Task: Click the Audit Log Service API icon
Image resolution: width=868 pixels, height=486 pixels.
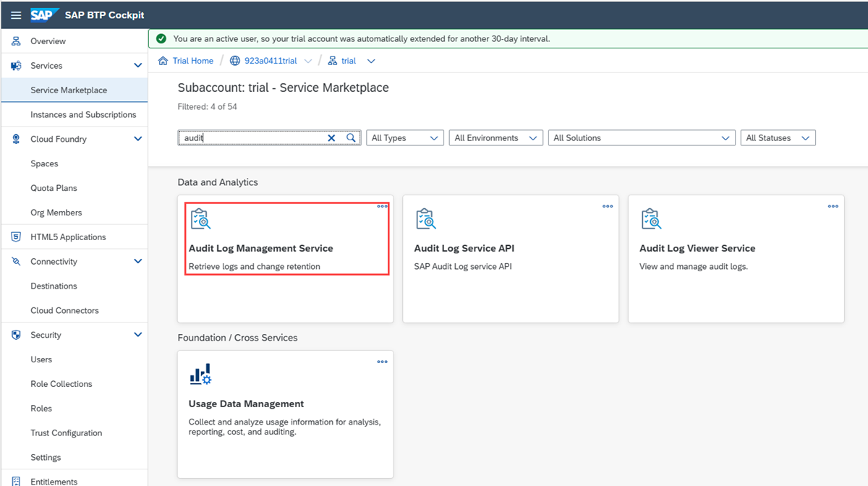Action: (x=426, y=218)
